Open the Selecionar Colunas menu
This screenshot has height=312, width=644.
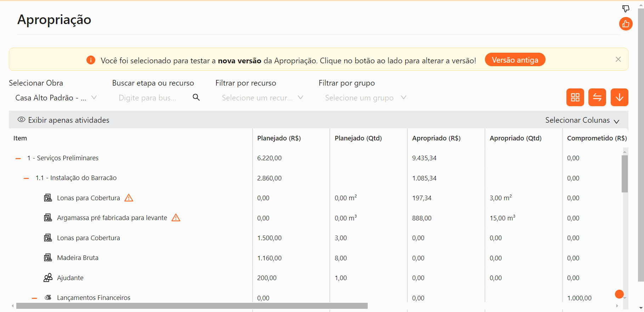582,120
